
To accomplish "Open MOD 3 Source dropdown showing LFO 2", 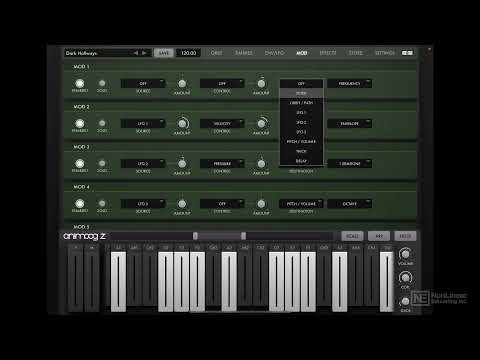I will [143, 163].
